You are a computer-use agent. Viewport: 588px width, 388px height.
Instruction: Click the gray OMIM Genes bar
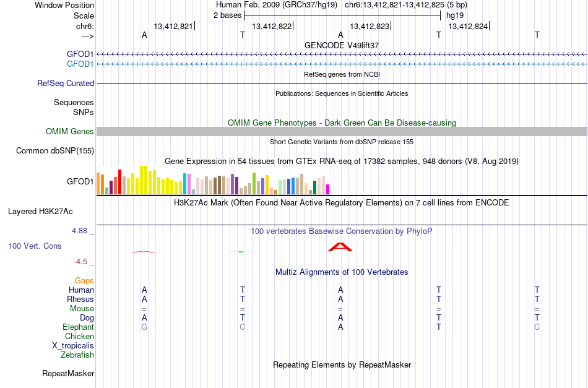click(342, 131)
